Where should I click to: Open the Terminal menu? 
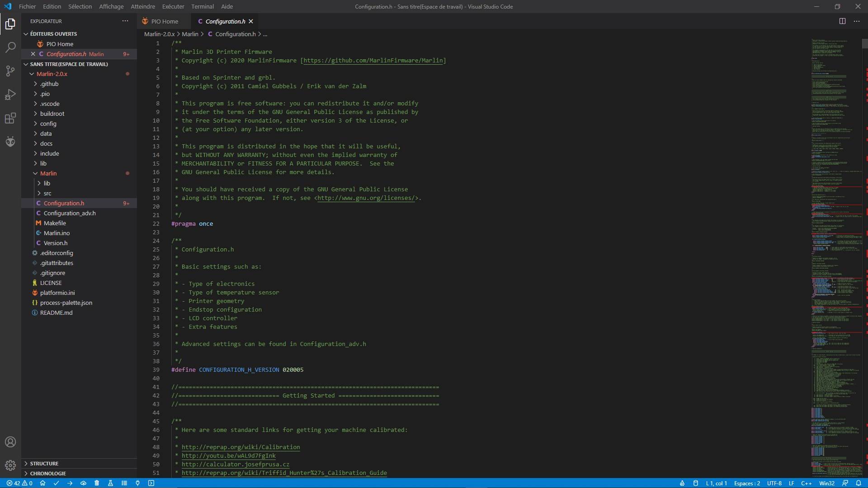203,6
